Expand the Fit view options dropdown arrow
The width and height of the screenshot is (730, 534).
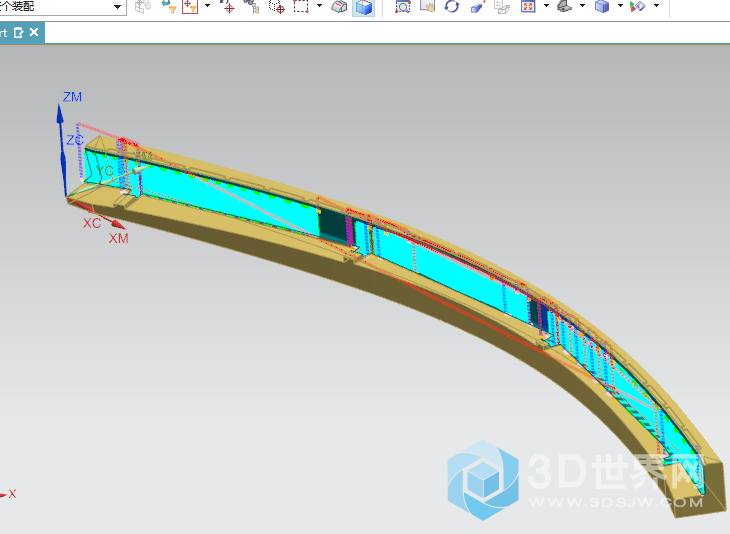[546, 6]
